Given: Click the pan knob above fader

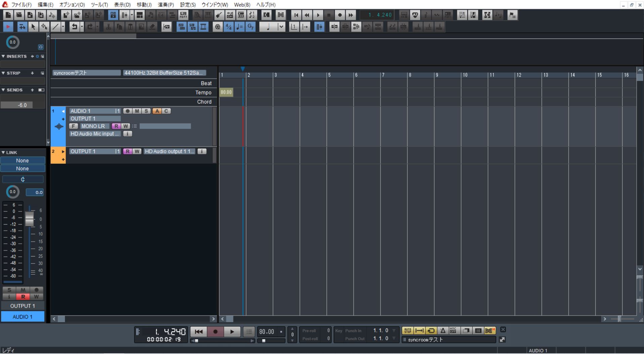Looking at the screenshot, I should tap(12, 192).
